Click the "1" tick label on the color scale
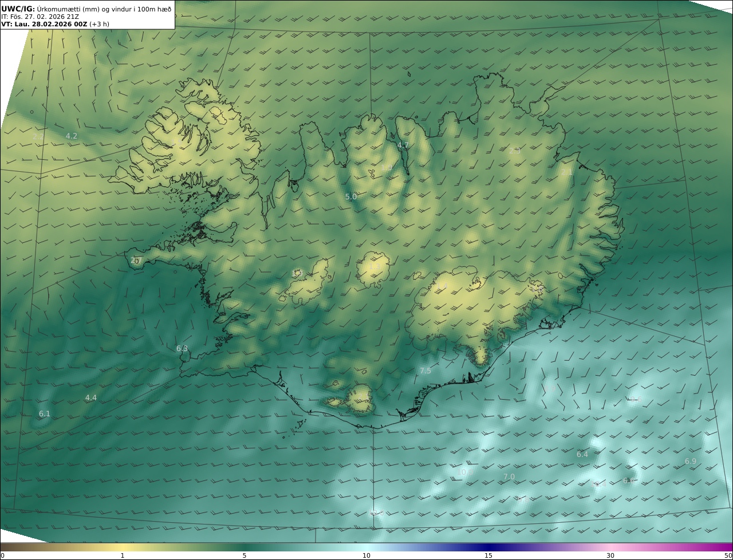 123,555
